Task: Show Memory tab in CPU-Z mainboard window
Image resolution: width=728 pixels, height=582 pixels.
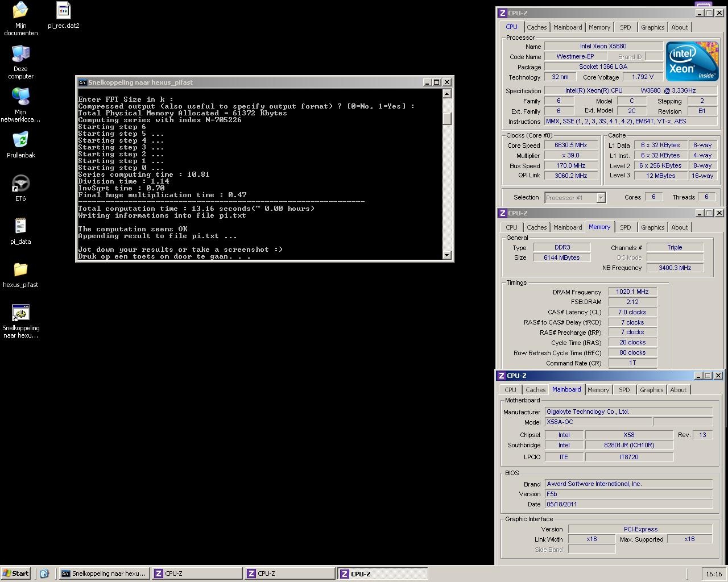Action: pyautogui.click(x=598, y=390)
